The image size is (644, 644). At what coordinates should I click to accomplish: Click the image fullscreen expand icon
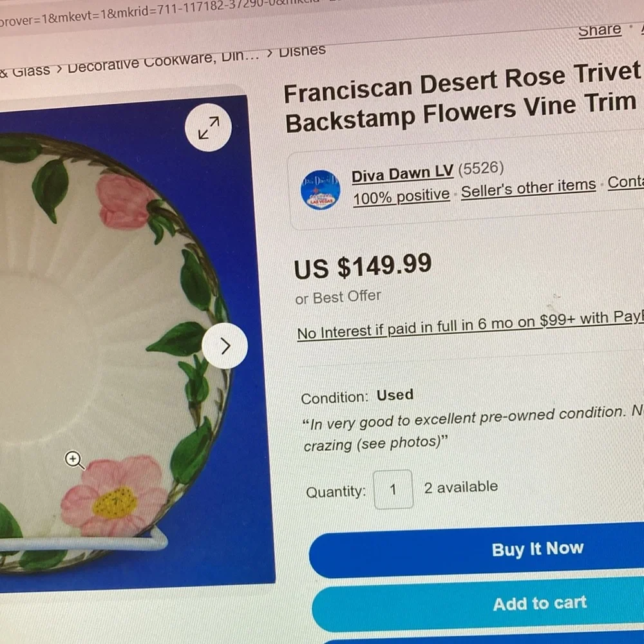(x=207, y=128)
